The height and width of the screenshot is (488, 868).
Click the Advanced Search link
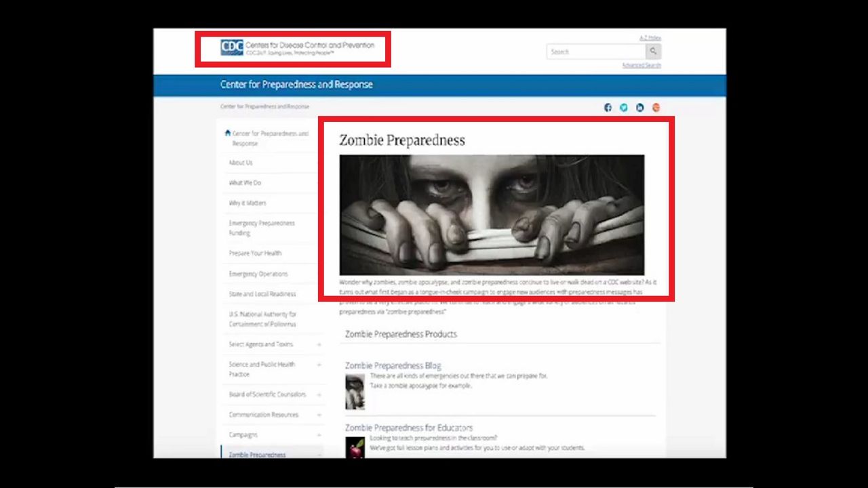pyautogui.click(x=641, y=66)
